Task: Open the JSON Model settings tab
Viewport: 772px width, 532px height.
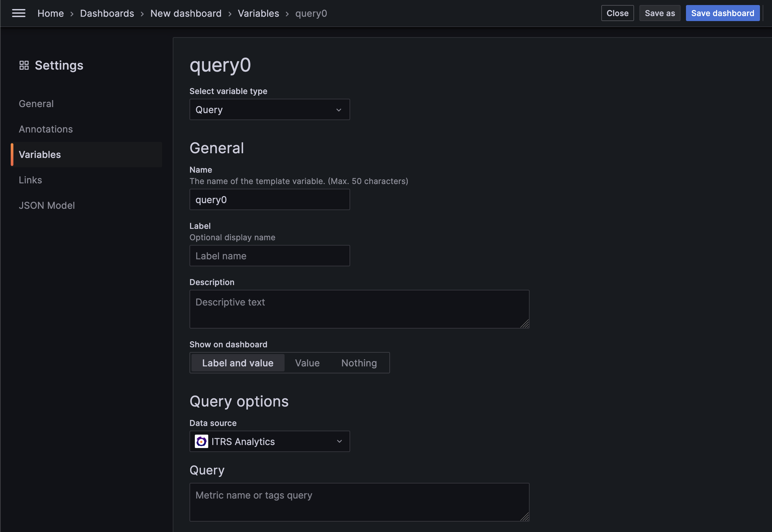Action: pos(47,205)
